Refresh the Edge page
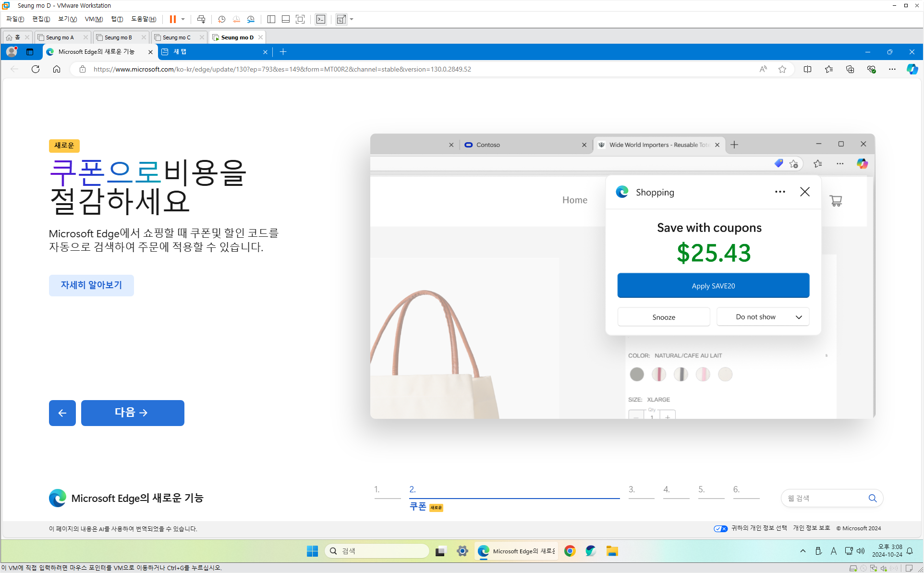Image resolution: width=924 pixels, height=573 pixels. [x=36, y=69]
